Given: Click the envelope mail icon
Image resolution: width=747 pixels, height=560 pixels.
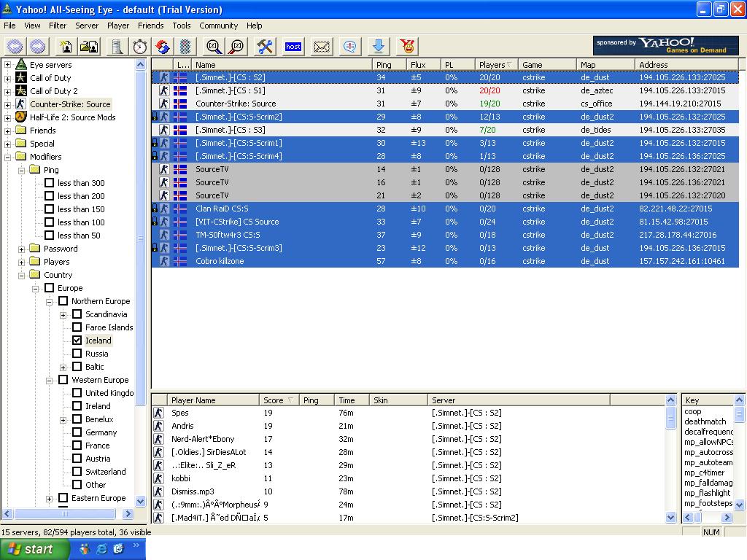Looking at the screenshot, I should [321, 46].
